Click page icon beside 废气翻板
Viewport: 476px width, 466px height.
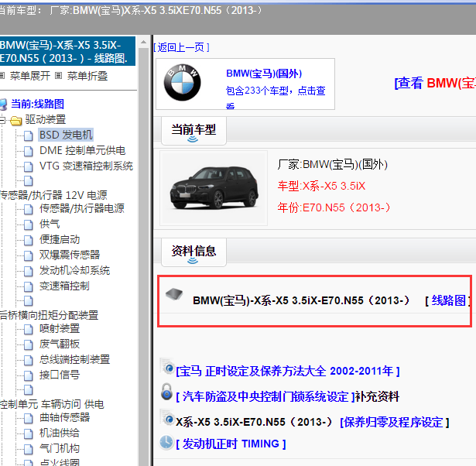[28, 344]
